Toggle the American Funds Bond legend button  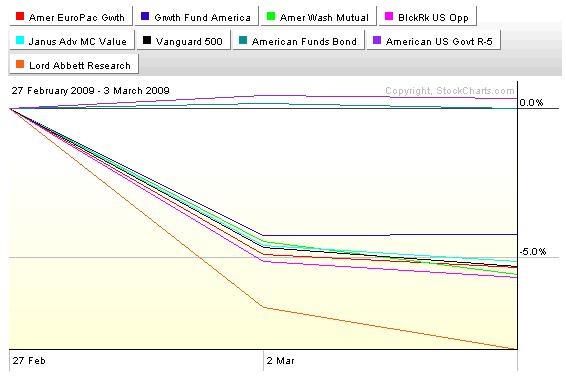tap(299, 40)
